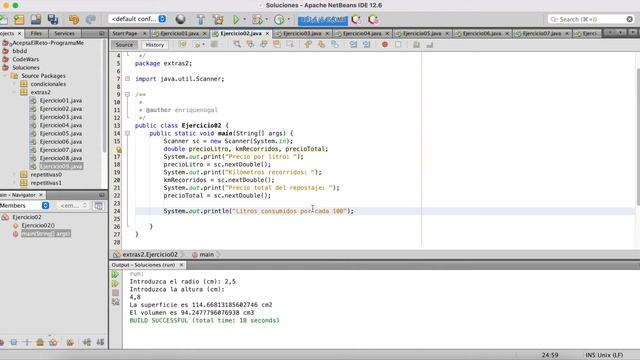
Task: Click the Build Project hammer icon
Action: tap(200, 19)
